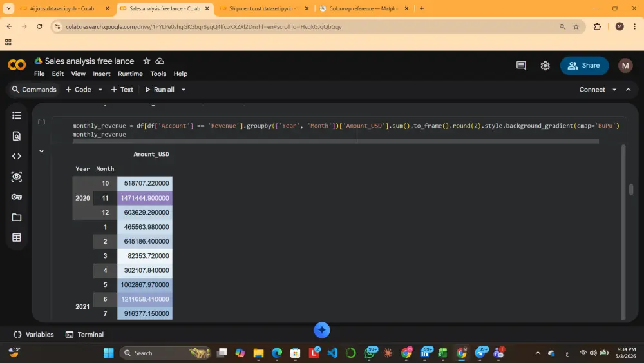
Task: Click the browser zoom magnifier icon
Action: pos(562,26)
